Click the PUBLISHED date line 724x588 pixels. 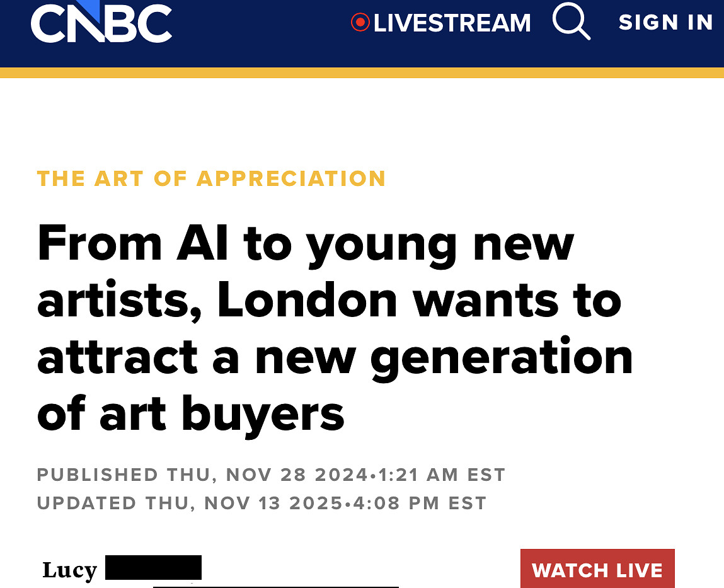271,475
